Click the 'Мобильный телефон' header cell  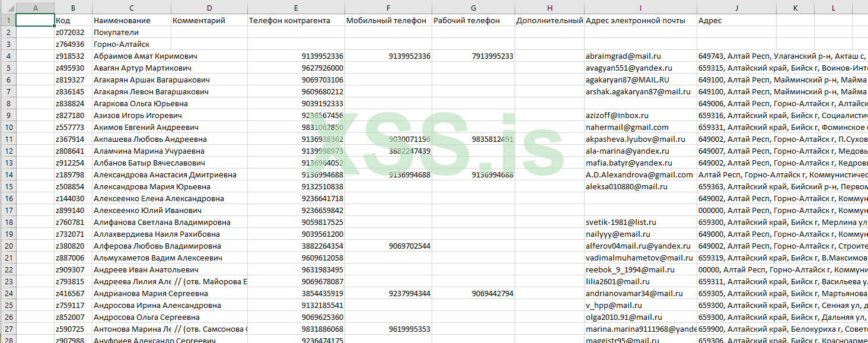coord(388,20)
